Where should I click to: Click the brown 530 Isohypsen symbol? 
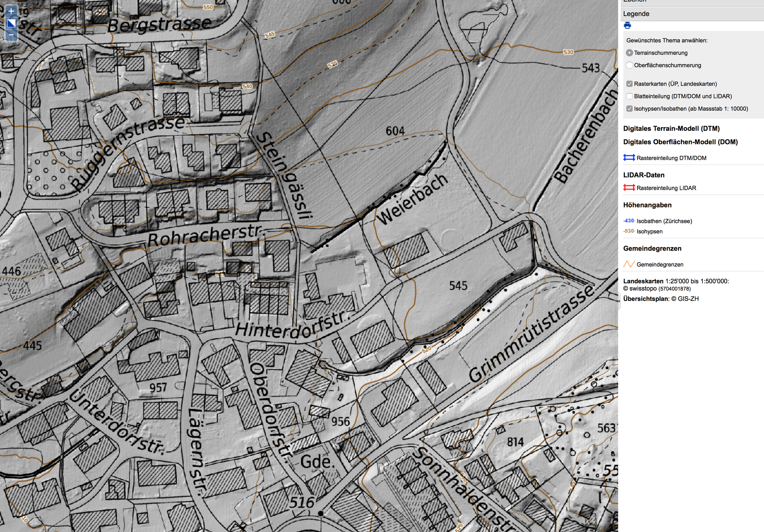(629, 231)
